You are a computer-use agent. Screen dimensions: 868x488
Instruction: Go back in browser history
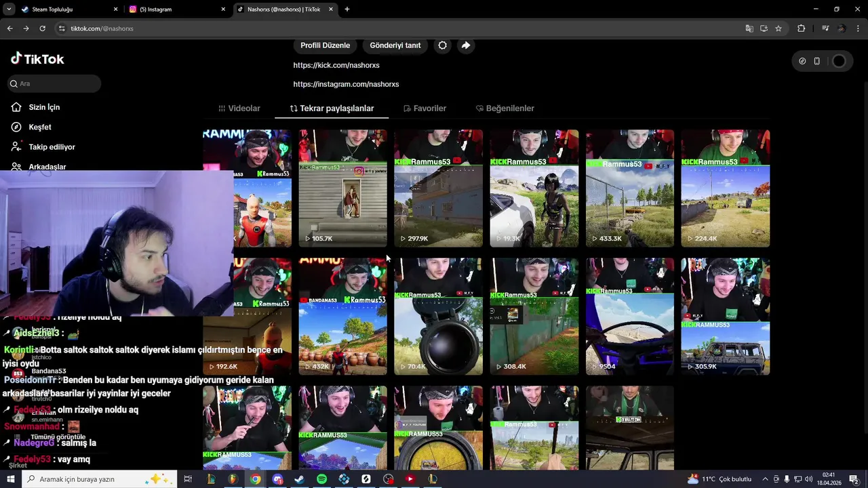pos(9,28)
